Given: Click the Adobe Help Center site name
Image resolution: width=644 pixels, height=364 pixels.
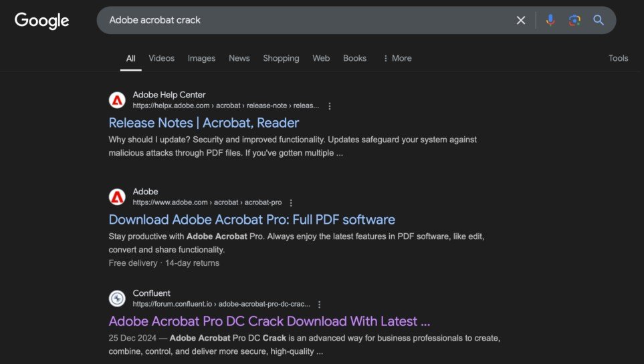Looking at the screenshot, I should click(169, 95).
